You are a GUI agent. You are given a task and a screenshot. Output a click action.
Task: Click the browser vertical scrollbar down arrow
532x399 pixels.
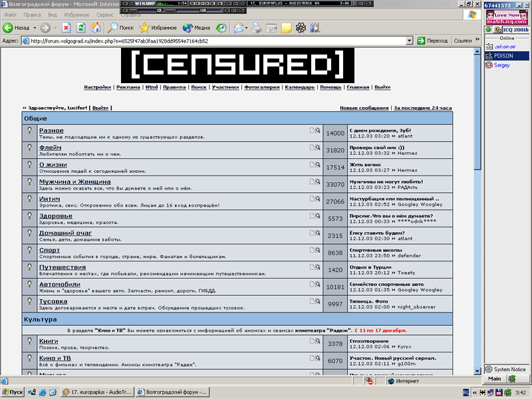coord(477,371)
